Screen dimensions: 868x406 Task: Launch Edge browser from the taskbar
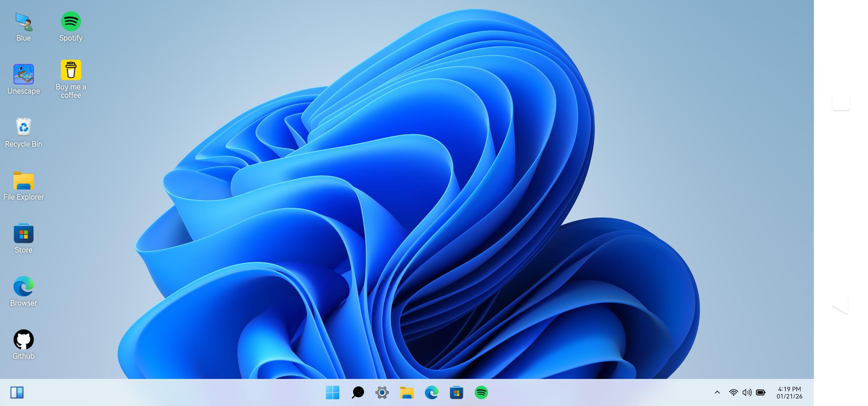click(431, 392)
